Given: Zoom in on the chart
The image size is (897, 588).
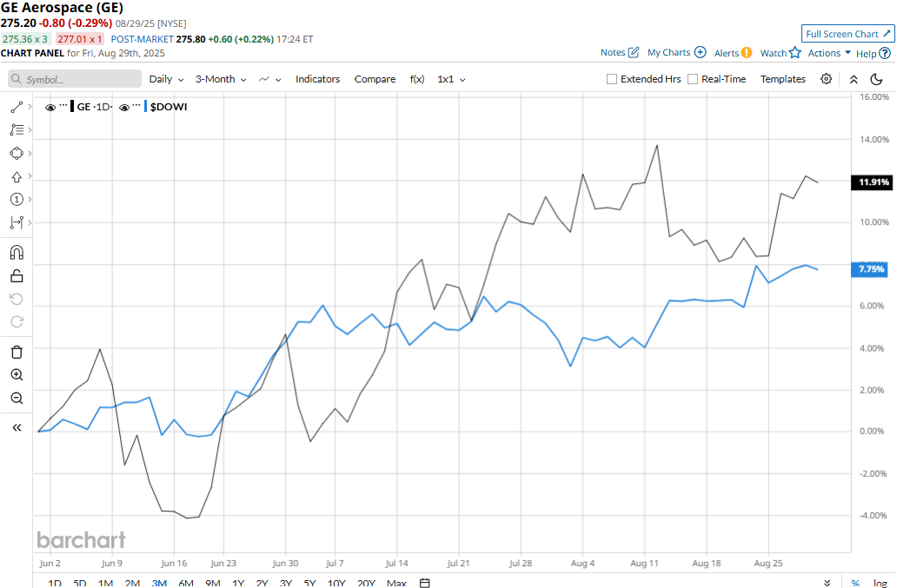Looking at the screenshot, I should pyautogui.click(x=17, y=375).
